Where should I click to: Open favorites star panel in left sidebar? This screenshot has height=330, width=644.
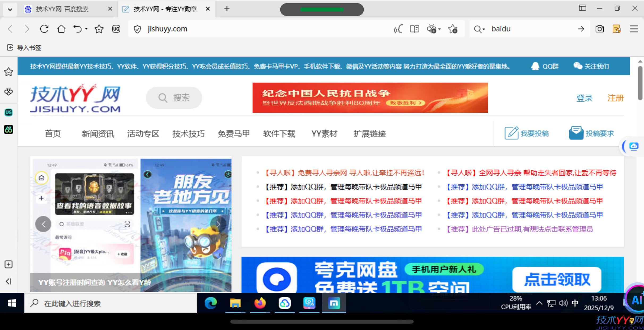[8, 72]
